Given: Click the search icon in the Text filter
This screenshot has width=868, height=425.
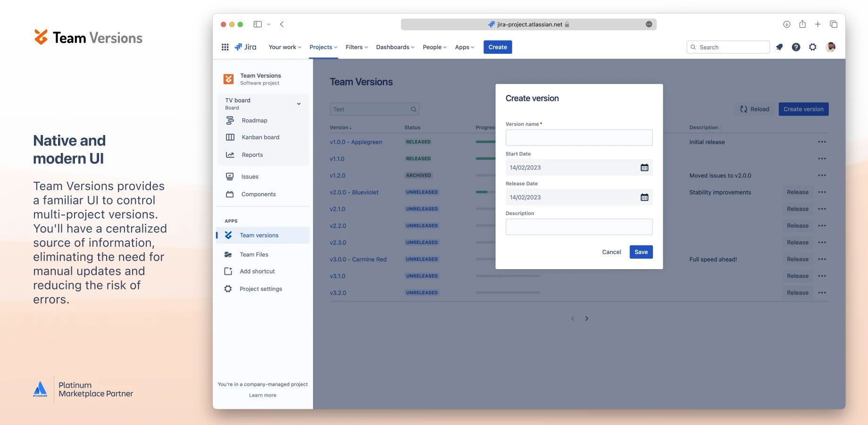Looking at the screenshot, I should [413, 109].
